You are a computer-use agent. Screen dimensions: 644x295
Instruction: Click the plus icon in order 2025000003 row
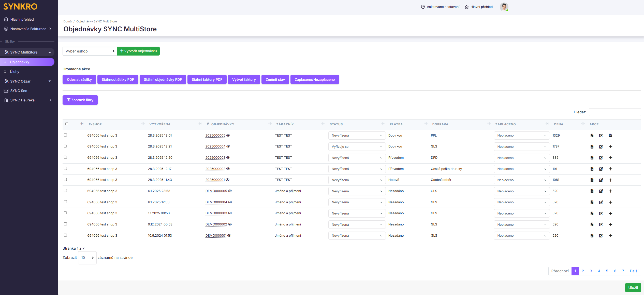[610, 158]
